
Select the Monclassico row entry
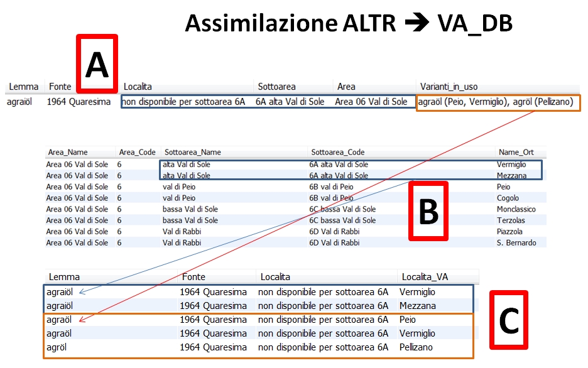516,209
